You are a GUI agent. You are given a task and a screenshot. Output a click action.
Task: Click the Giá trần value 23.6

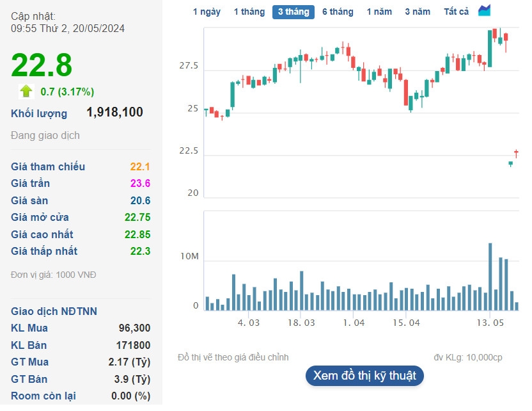pyautogui.click(x=140, y=184)
